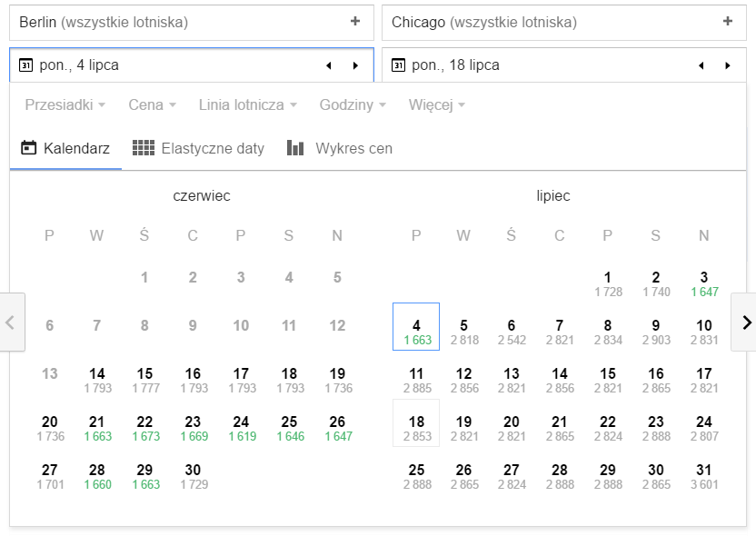Open the Linia lotnicza filter dropdown
The image size is (756, 536).
[248, 104]
